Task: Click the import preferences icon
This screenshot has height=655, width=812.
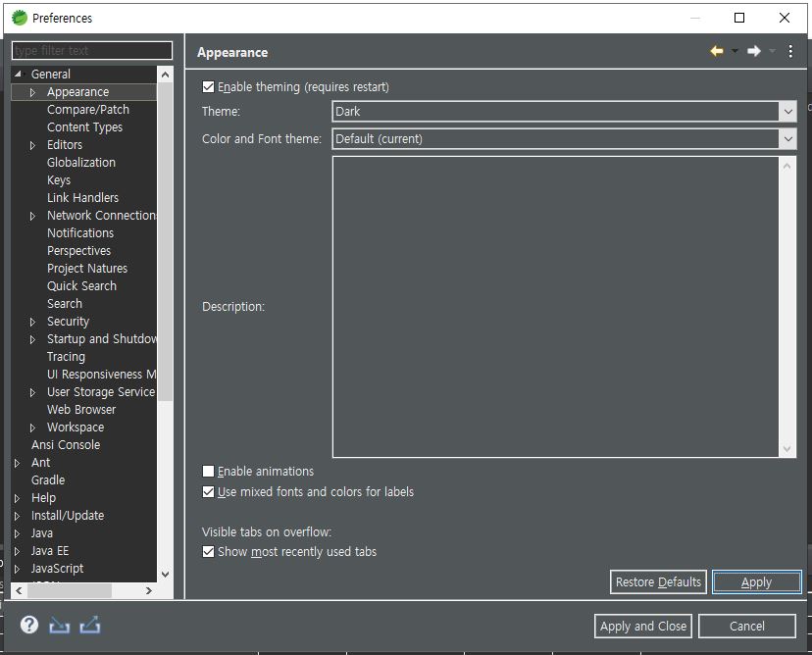Action: coord(59,625)
